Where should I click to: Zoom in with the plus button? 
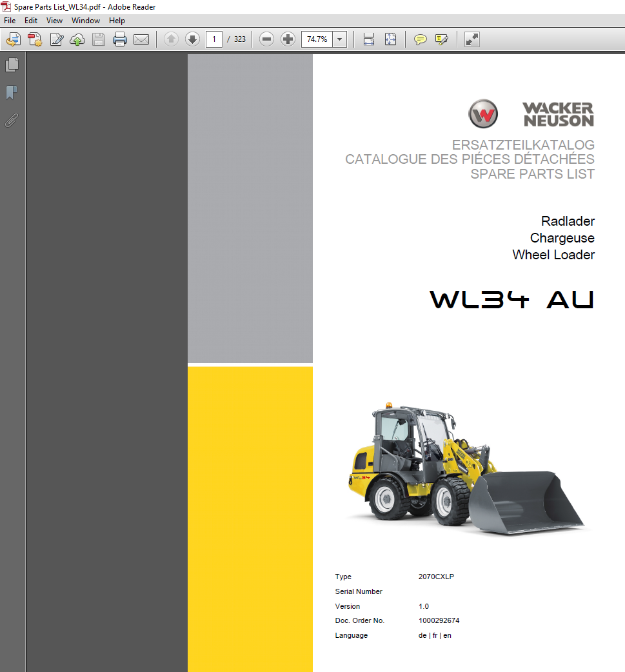pos(288,39)
